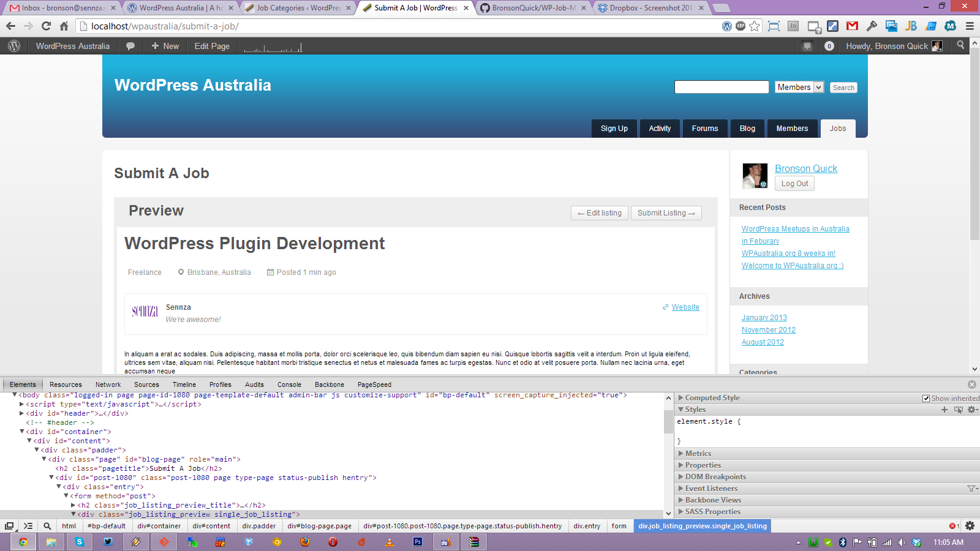Open Forums site navigation tab

704,129
